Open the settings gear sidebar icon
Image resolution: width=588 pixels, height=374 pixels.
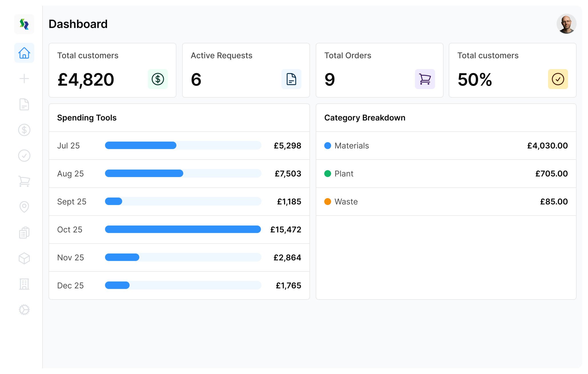24,310
